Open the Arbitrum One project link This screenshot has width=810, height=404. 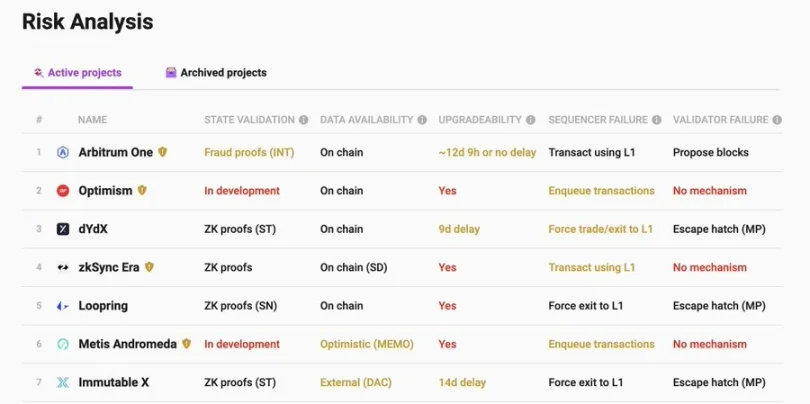pyautogui.click(x=115, y=153)
